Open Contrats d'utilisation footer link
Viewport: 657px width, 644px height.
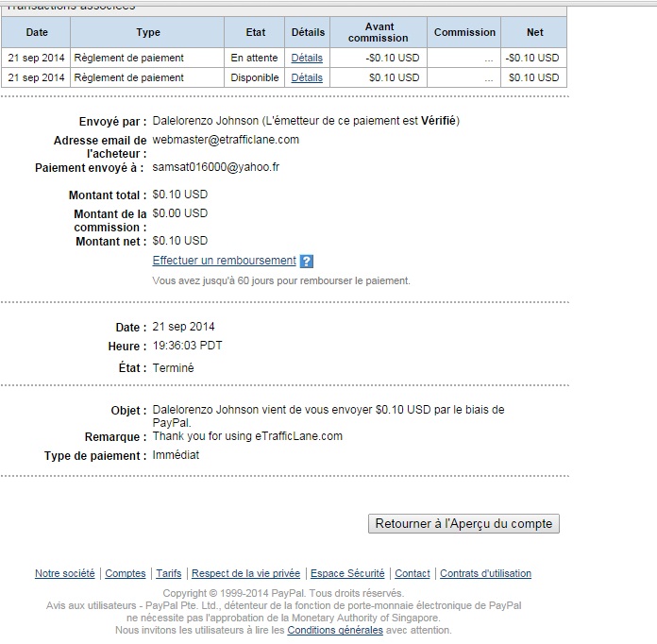point(485,573)
